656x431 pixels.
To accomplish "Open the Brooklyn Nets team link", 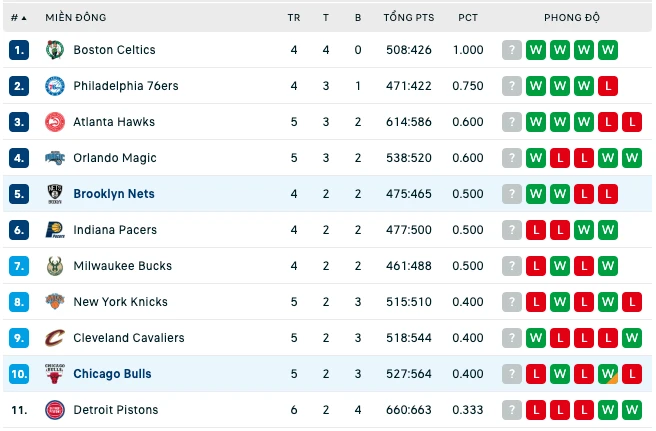I will (x=114, y=194).
